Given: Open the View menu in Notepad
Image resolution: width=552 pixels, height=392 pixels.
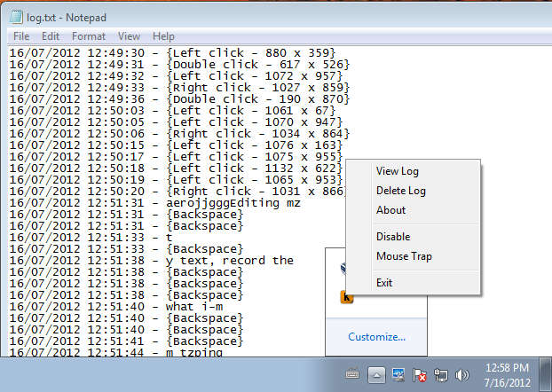Looking at the screenshot, I should coord(129,36).
